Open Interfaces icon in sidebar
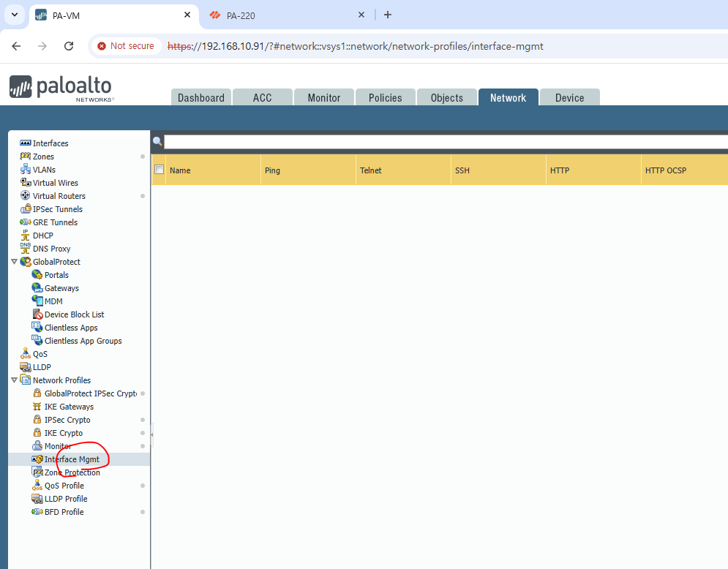This screenshot has width=728, height=569. tap(25, 143)
